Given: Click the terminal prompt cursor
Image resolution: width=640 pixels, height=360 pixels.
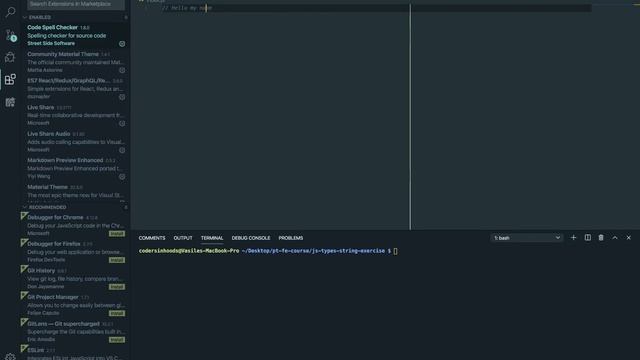Looking at the screenshot, I should [x=395, y=251].
